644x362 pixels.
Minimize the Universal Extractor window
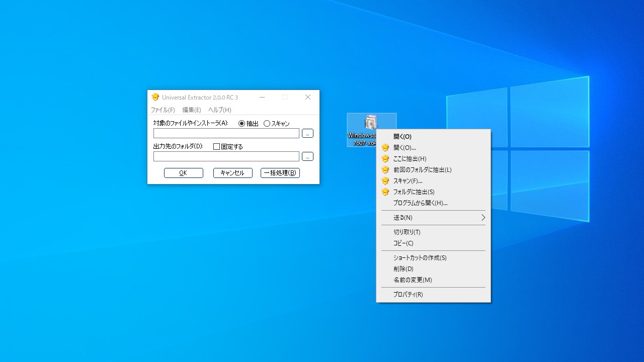point(262,98)
